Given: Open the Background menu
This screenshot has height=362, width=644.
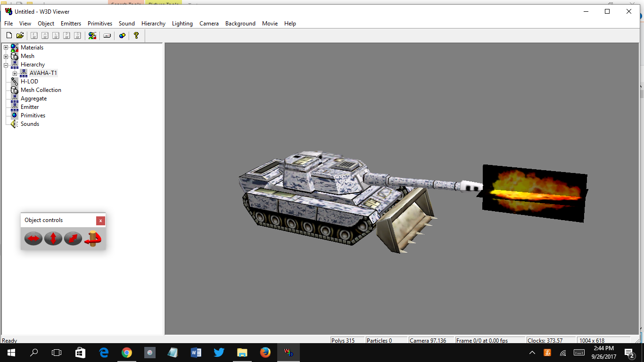Looking at the screenshot, I should point(240,24).
